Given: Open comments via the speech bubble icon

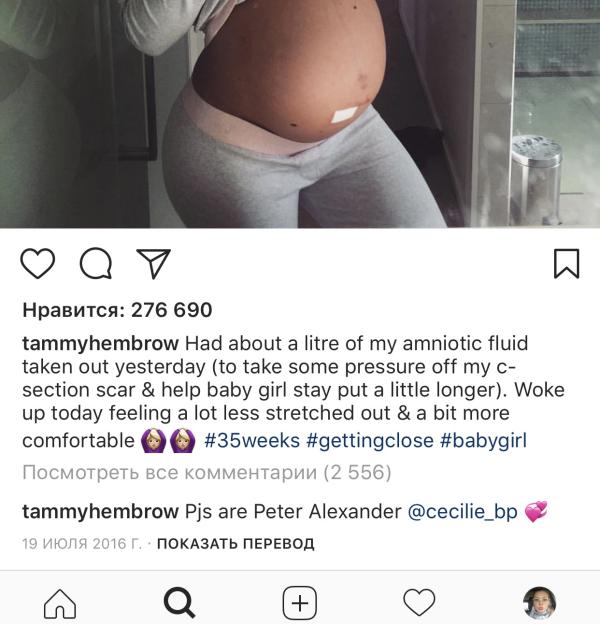Looking at the screenshot, I should tap(96, 263).
